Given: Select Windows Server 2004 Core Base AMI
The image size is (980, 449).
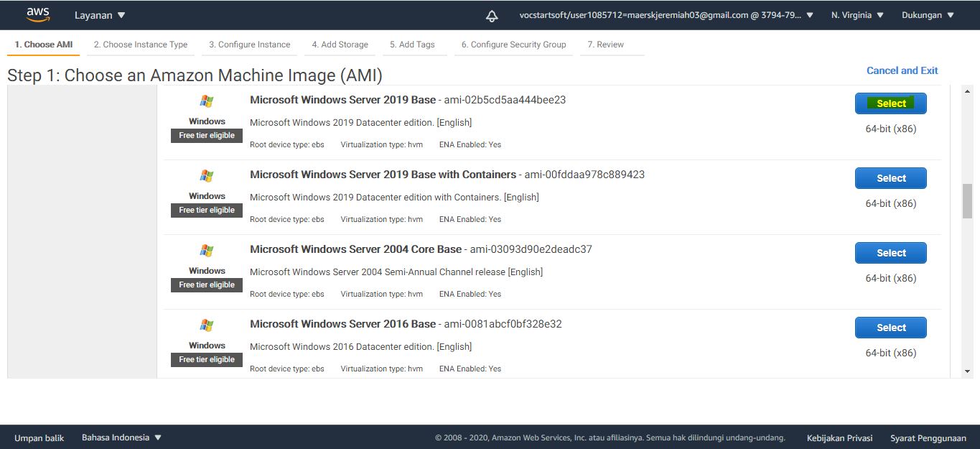Looking at the screenshot, I should point(891,253).
